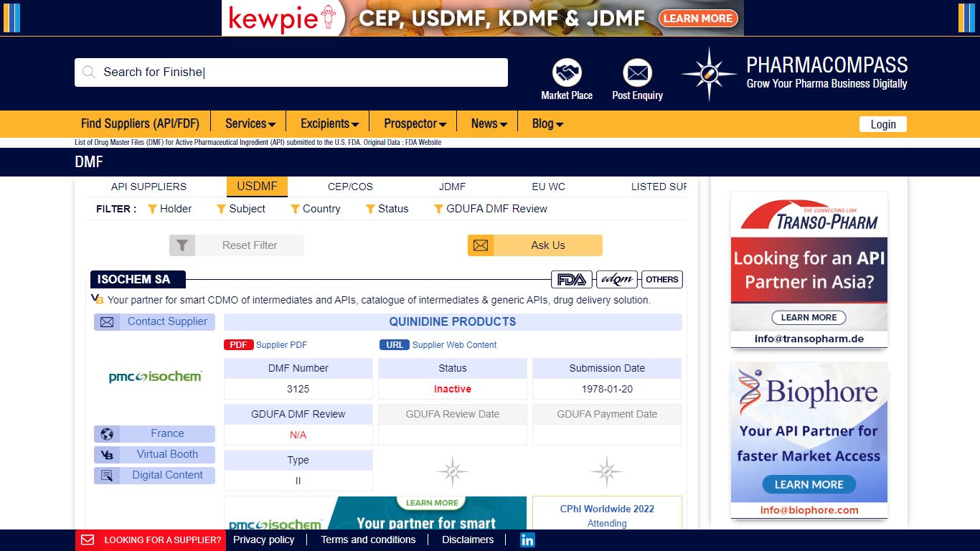Click the Virtual Booth VB icon
This screenshot has height=551, width=980.
107,455
